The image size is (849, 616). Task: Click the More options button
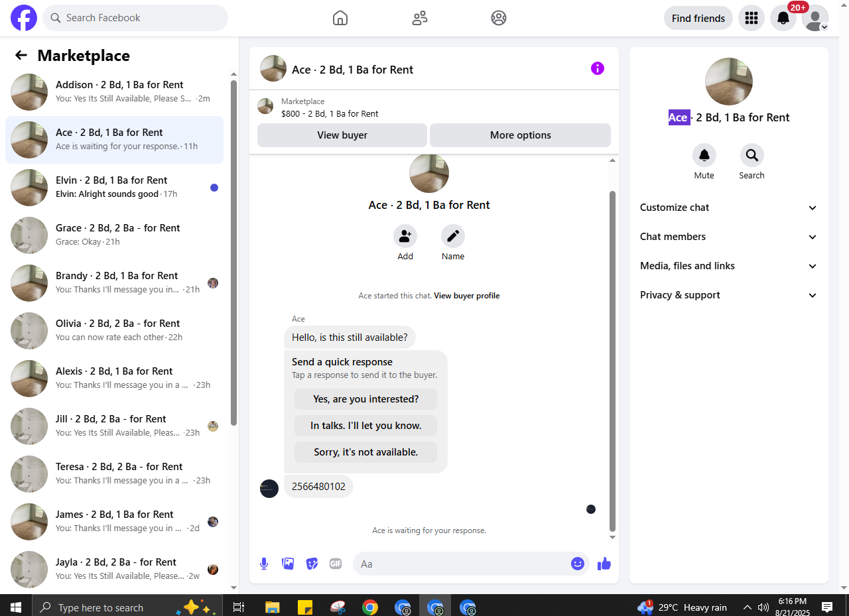tap(521, 135)
